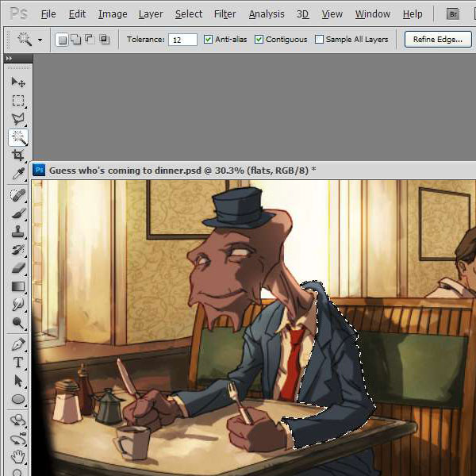Click the document title 'Guess who's coming to dinner.psd'
The width and height of the screenshot is (476, 476).
125,171
